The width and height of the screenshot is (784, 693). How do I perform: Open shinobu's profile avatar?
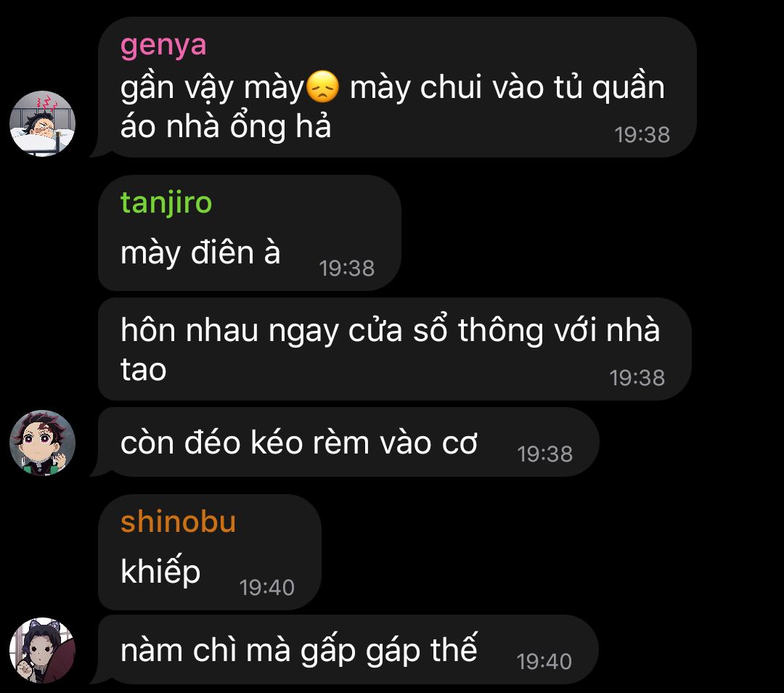(43, 650)
